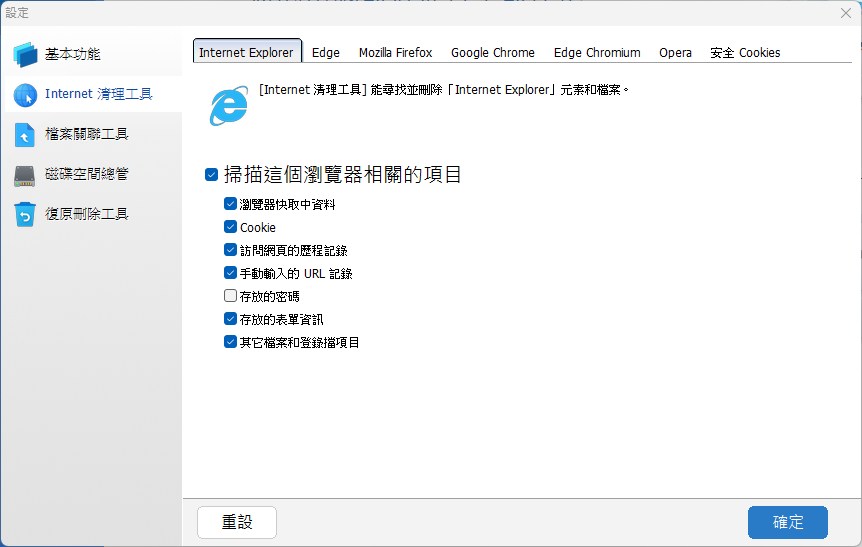Open the 安全 Cookies tab

pyautogui.click(x=745, y=52)
